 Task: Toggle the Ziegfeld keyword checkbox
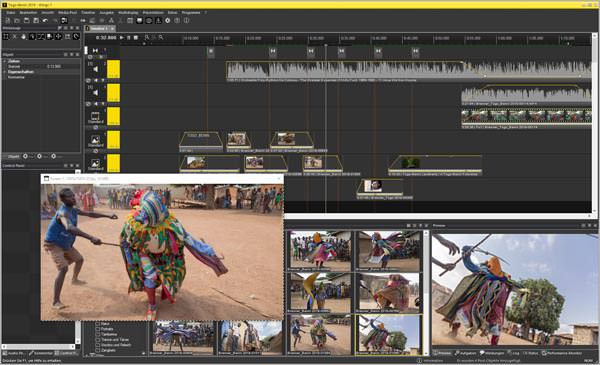(98, 350)
